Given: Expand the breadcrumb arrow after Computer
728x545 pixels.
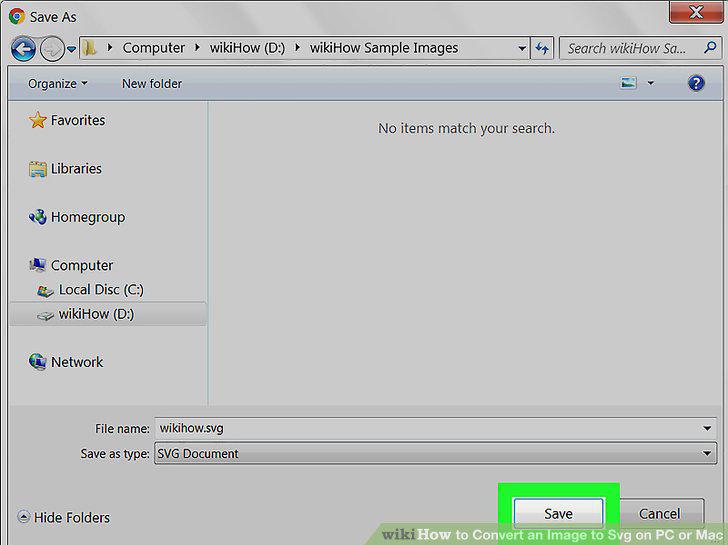Looking at the screenshot, I should point(197,47).
